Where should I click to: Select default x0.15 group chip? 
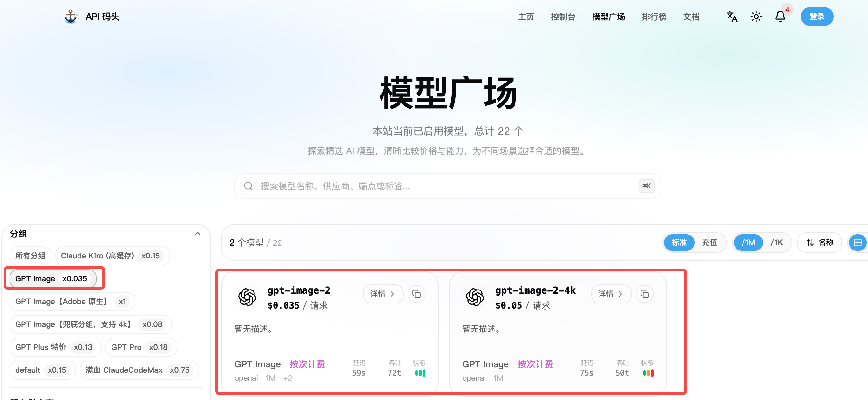tap(43, 370)
